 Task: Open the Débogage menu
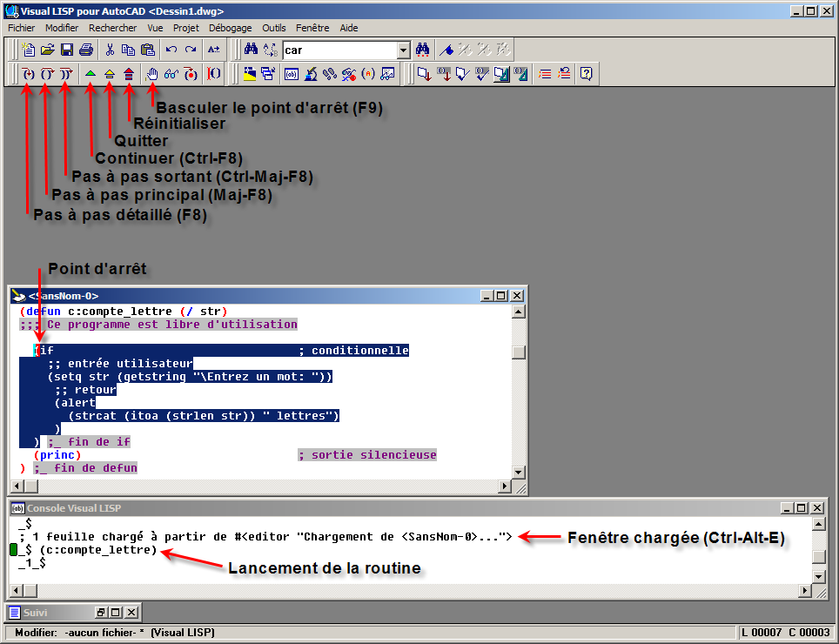(230, 28)
